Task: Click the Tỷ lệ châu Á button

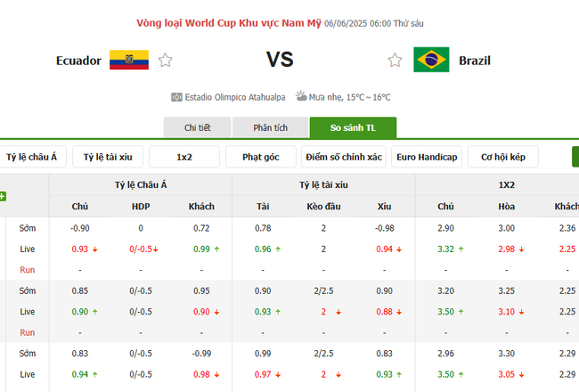Action: [31, 157]
